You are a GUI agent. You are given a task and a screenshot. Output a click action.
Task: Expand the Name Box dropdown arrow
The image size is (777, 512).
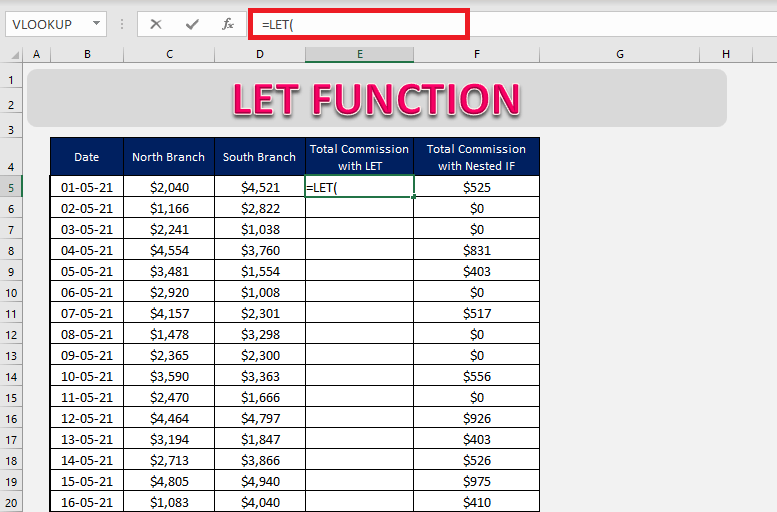click(x=96, y=23)
